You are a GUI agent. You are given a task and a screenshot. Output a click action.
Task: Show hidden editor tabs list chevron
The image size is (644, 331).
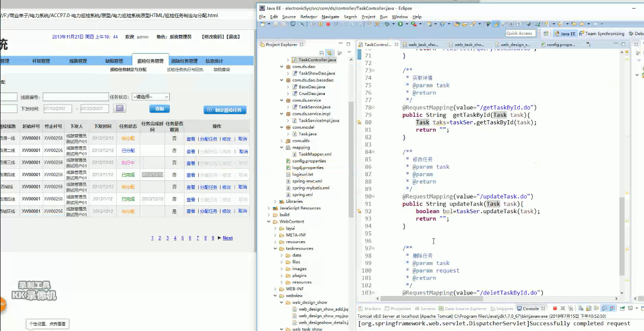coord(588,44)
